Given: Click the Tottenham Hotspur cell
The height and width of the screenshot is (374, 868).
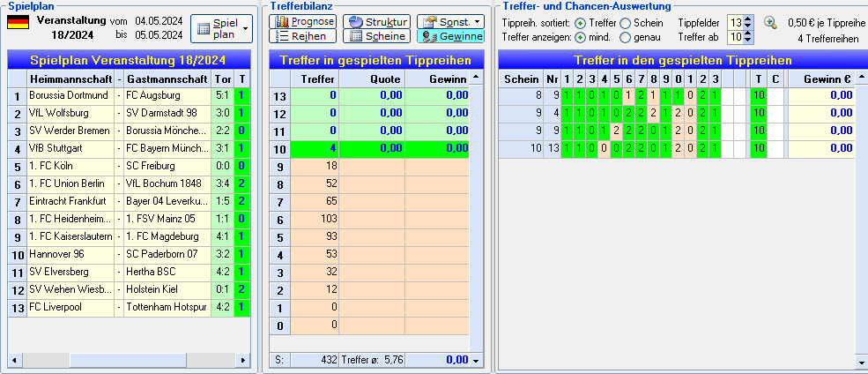Looking at the screenshot, I should 167,308.
